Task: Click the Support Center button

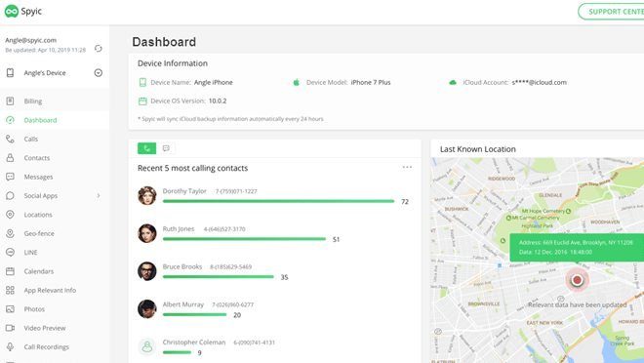Action: (612, 12)
